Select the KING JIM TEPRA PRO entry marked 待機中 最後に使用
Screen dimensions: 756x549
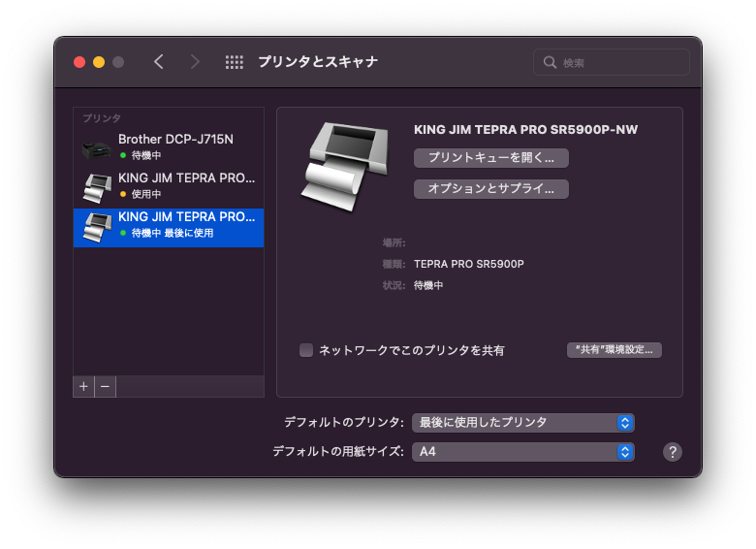pyautogui.click(x=169, y=228)
